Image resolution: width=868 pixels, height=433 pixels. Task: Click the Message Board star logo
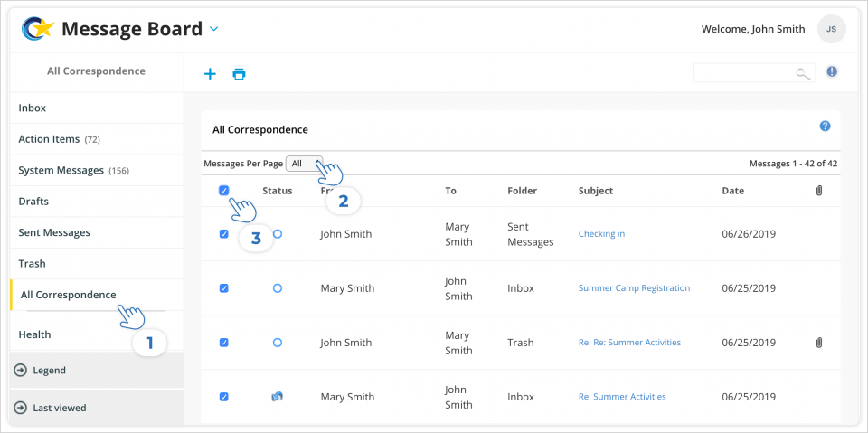[38, 28]
